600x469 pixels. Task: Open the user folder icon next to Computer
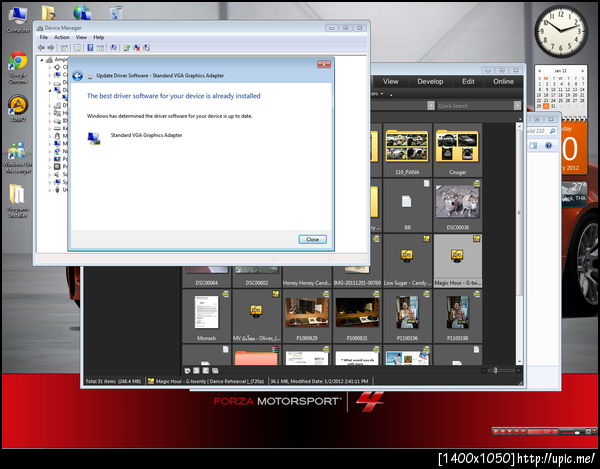coord(49,12)
